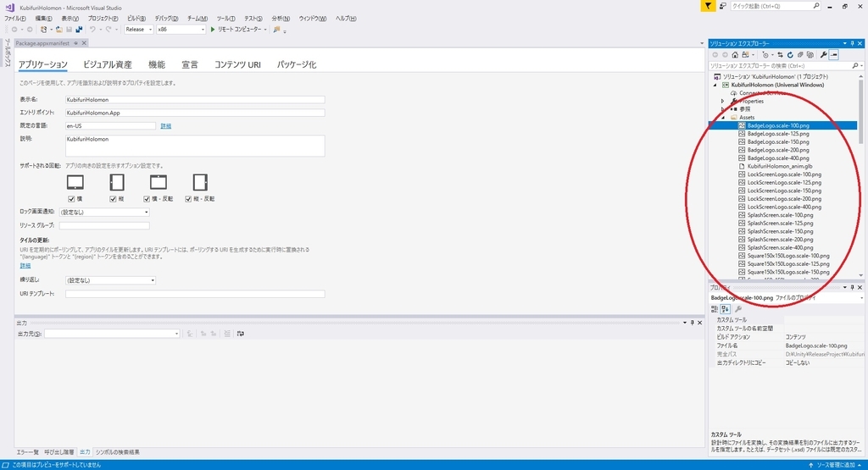Click the Home icon in Solution Explorer toolbar
Screen dimensions: 868x470
(x=735, y=55)
